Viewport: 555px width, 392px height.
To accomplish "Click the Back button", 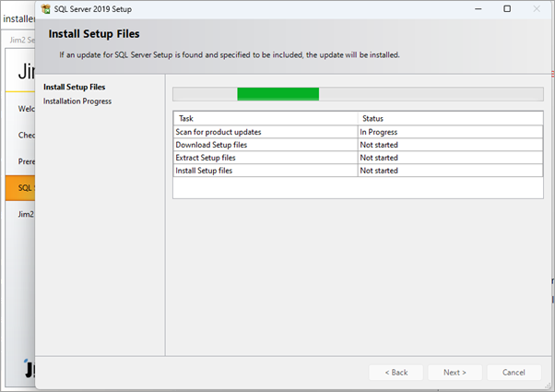I will (396, 373).
